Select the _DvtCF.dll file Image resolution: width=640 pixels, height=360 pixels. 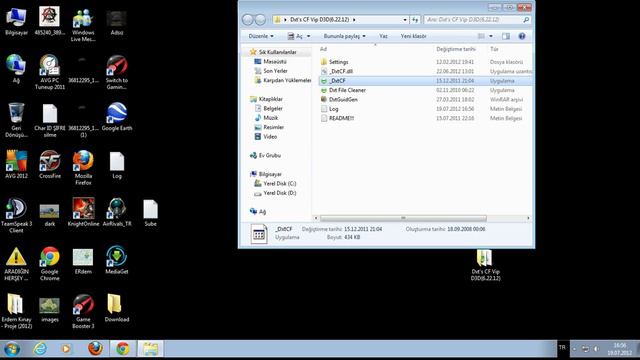pos(425,71)
